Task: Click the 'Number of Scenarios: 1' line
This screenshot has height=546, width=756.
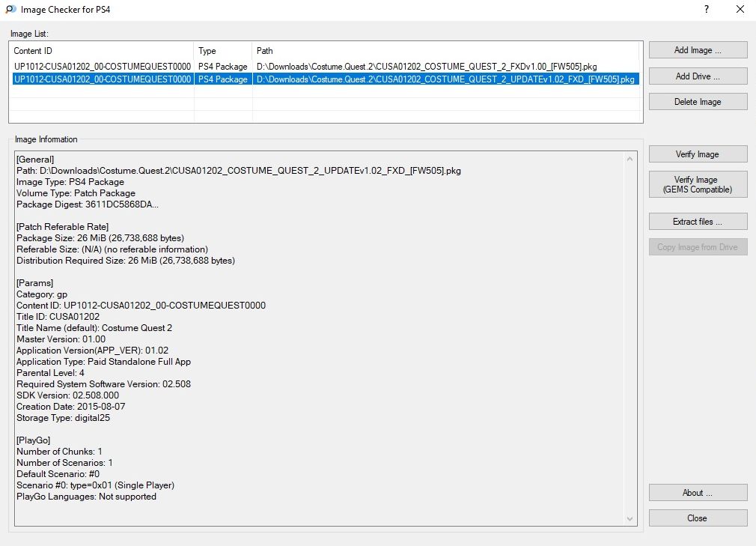Action: click(x=64, y=463)
